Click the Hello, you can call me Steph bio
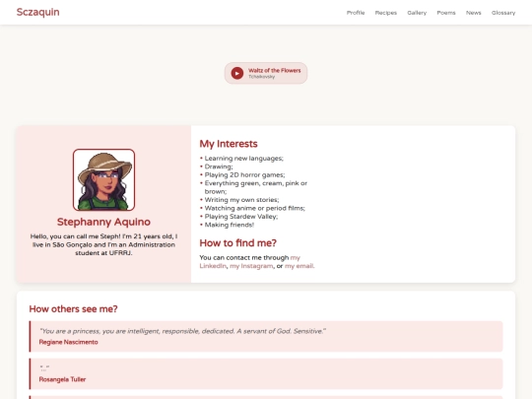532x399 pixels. 103,244
